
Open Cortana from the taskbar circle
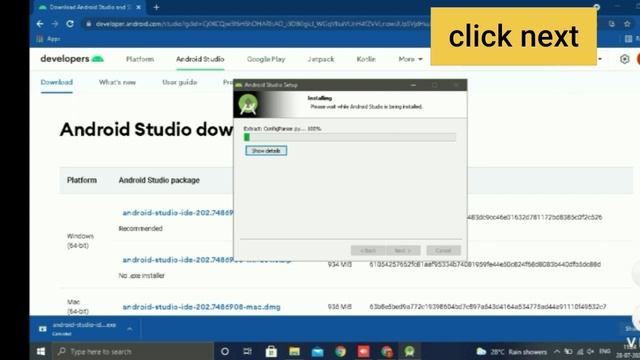224,351
